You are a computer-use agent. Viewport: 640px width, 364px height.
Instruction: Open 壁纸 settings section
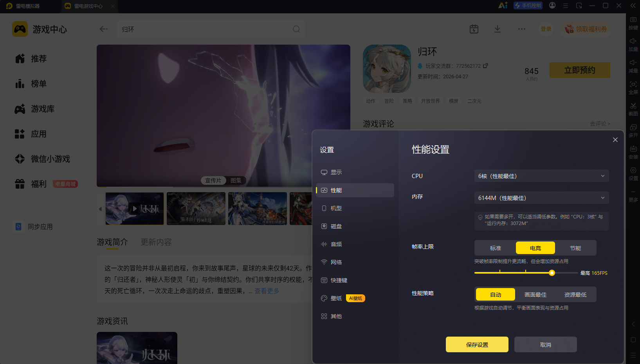pos(355,298)
